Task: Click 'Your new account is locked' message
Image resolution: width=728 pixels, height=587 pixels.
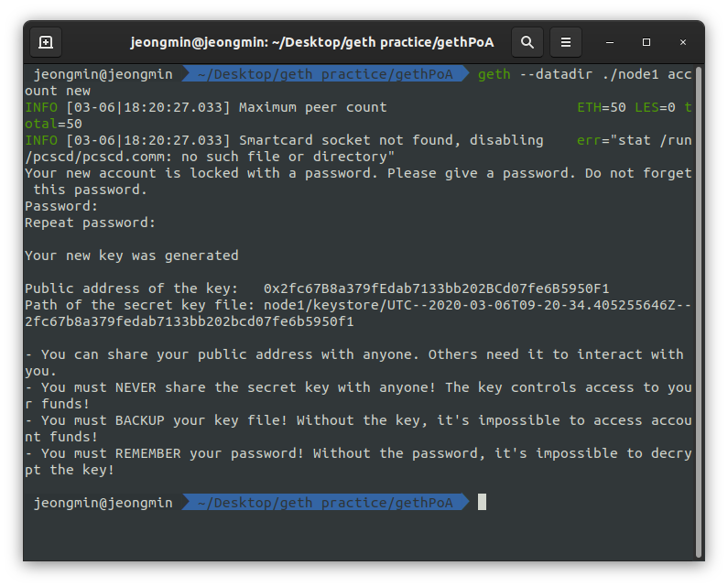Action: point(358,173)
